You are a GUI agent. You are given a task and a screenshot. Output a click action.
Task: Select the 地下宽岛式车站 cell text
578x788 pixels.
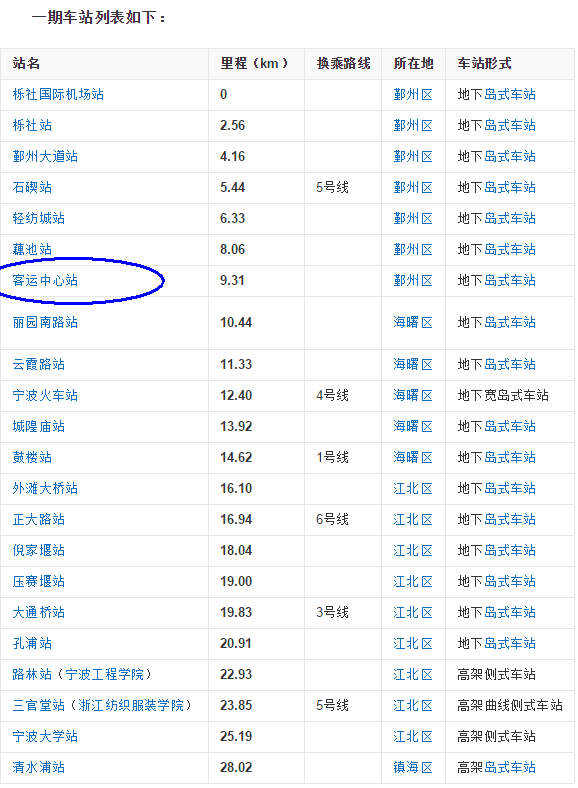(503, 396)
